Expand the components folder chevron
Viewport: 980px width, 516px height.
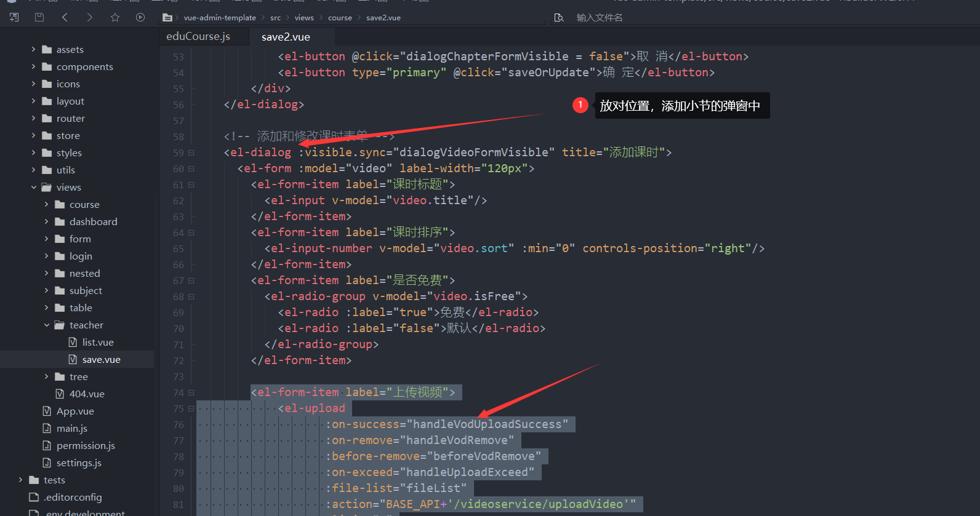coord(33,66)
